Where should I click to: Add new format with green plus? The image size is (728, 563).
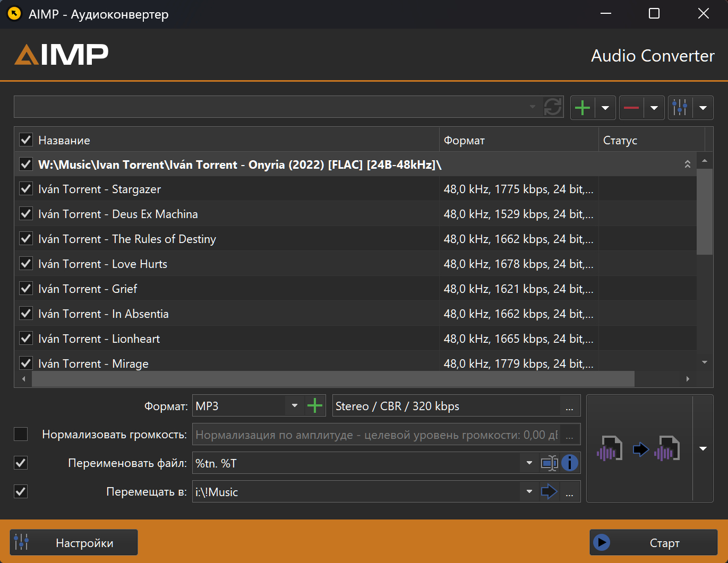coord(315,406)
